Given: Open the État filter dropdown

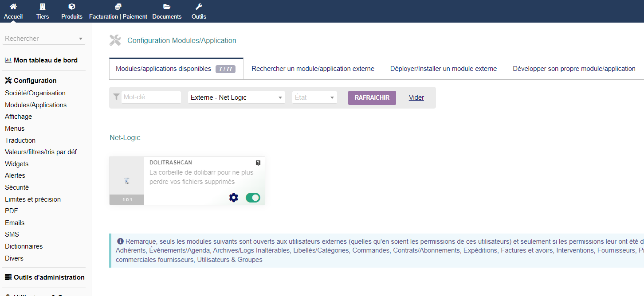Looking at the screenshot, I should pos(314,97).
